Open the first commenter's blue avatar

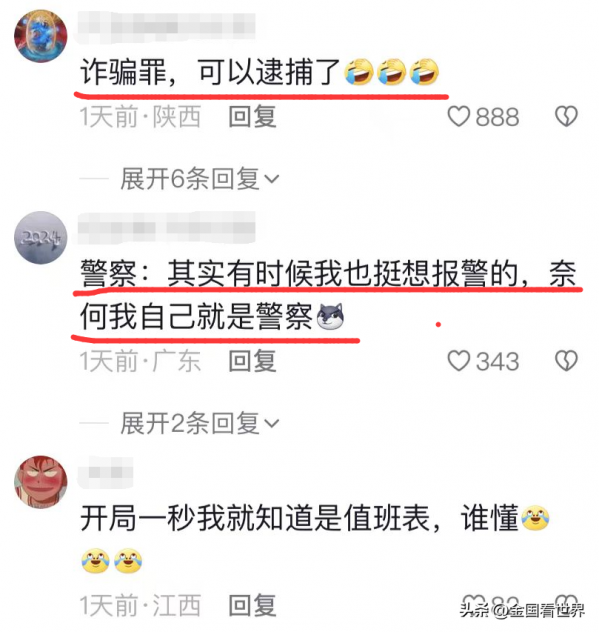[41, 36]
